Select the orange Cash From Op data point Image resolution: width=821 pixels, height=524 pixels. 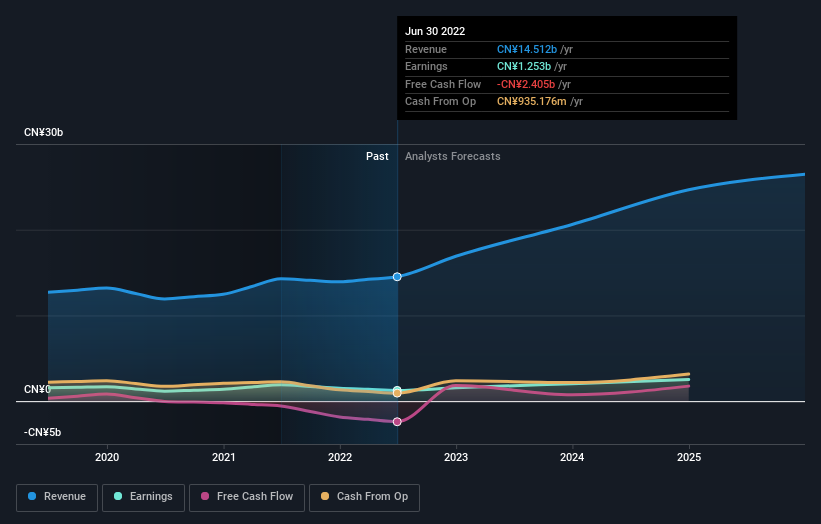click(x=397, y=393)
